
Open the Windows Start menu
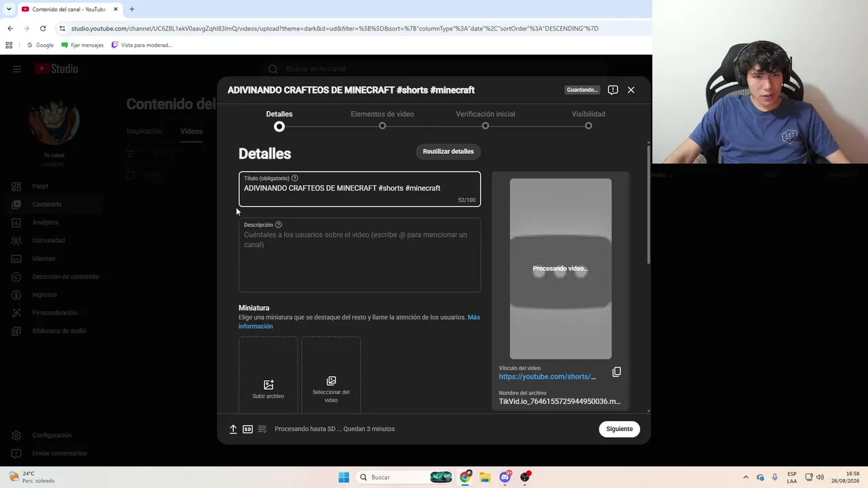point(344,477)
